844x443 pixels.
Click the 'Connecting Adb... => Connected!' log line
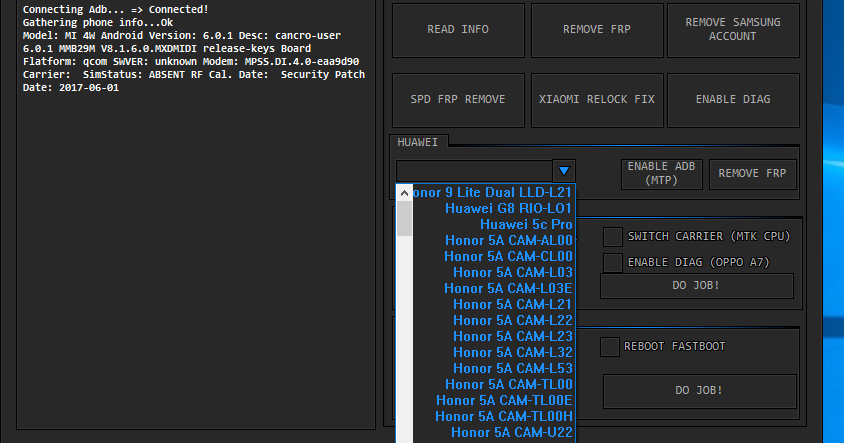tap(116, 10)
